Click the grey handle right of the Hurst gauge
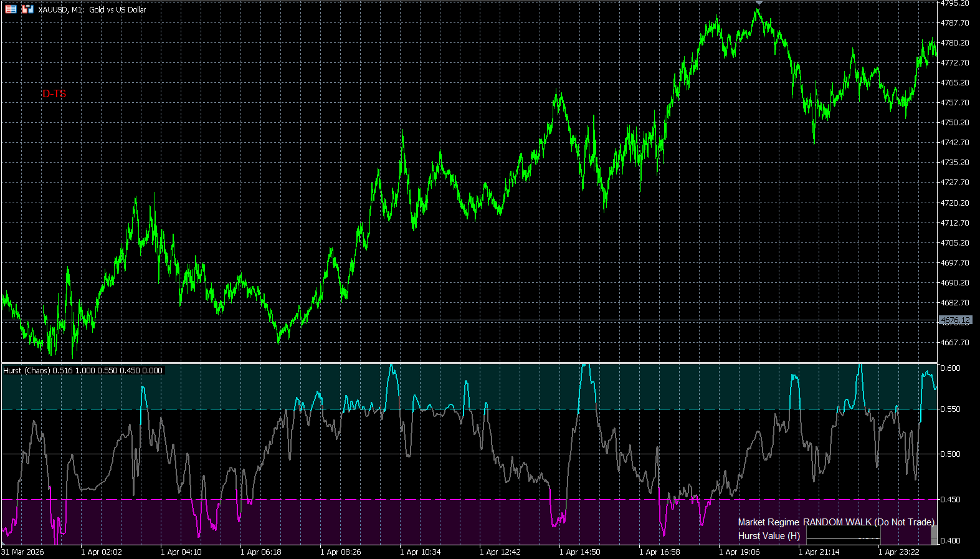 933,535
